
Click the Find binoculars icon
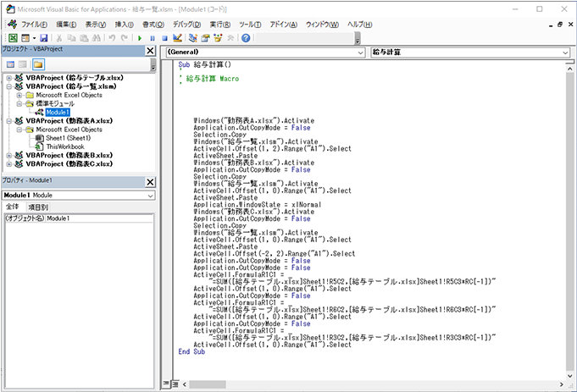tap(97, 38)
